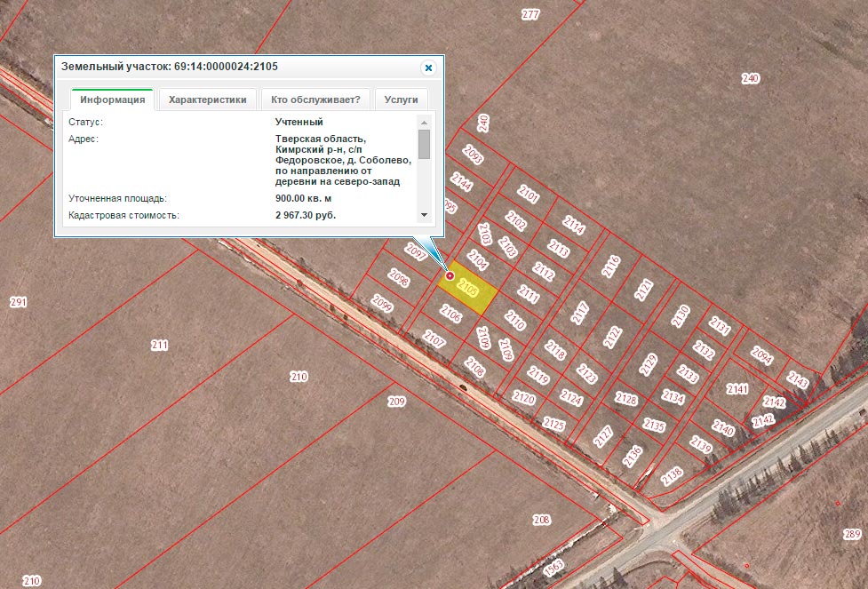868x589 pixels.
Task: Click the popup scrollbar down arrow
Action: [424, 215]
